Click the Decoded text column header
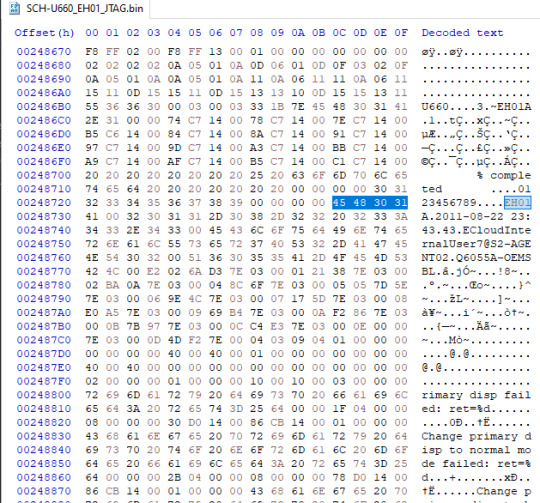 click(463, 33)
